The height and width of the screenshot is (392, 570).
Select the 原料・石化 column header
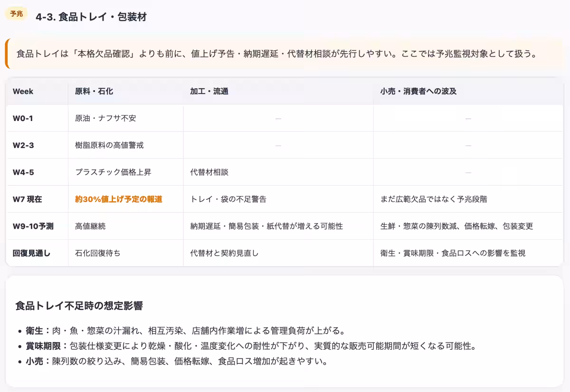(x=90, y=92)
